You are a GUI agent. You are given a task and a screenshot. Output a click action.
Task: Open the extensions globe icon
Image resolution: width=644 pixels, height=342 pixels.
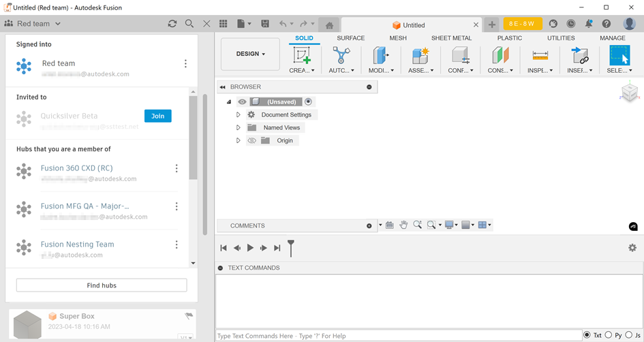[x=553, y=24]
